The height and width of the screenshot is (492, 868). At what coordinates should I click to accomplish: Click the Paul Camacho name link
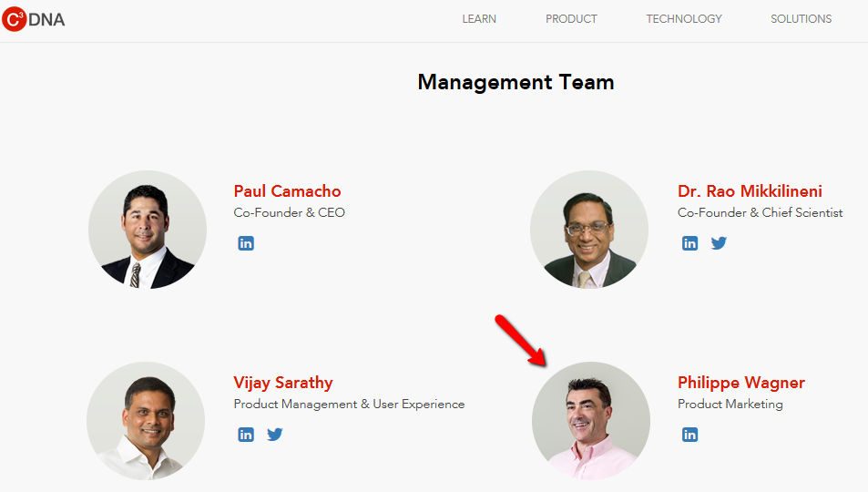click(x=287, y=191)
